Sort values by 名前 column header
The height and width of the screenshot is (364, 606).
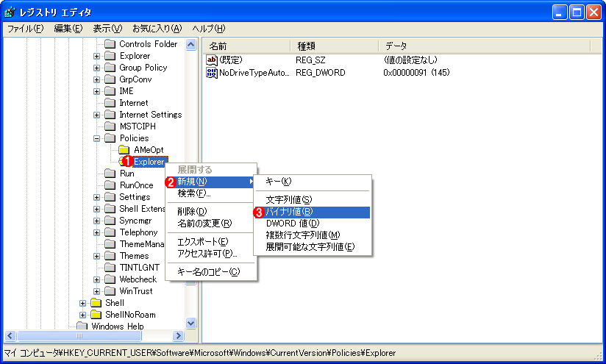coord(246,46)
